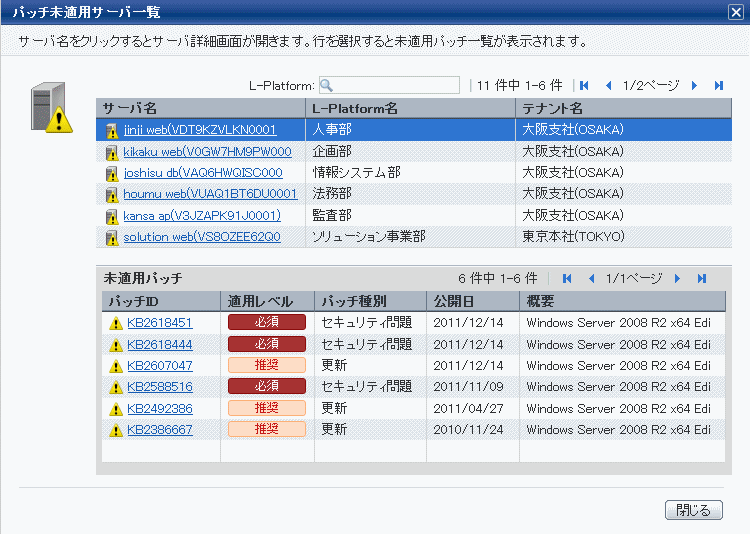750x534 pixels.
Task: Open kansa_ap server details link
Action: click(x=202, y=216)
